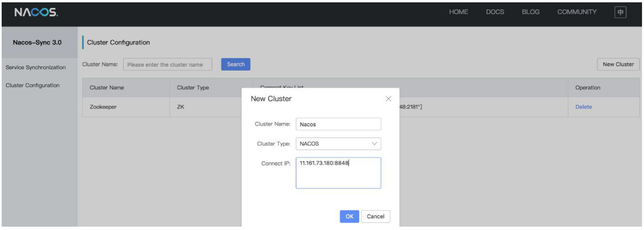Open HOME in top navigation

pos(458,12)
